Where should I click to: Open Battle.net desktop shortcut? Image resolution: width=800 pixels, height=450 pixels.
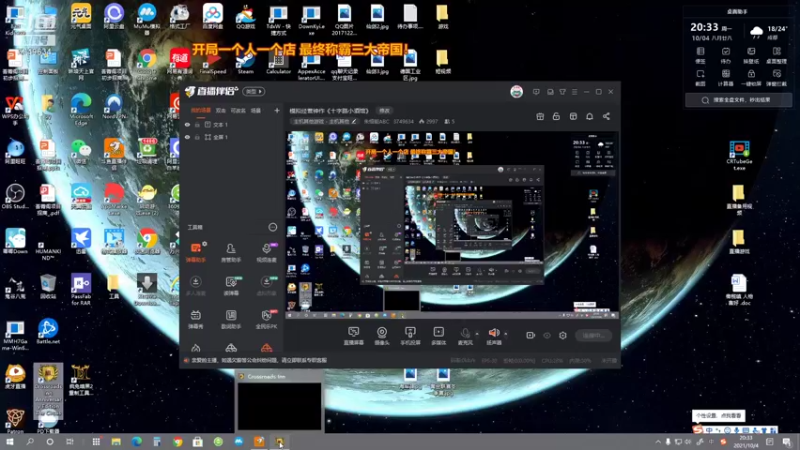(47, 332)
